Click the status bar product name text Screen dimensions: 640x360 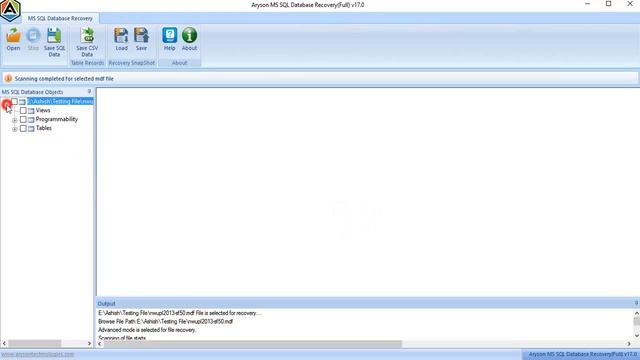(583, 354)
